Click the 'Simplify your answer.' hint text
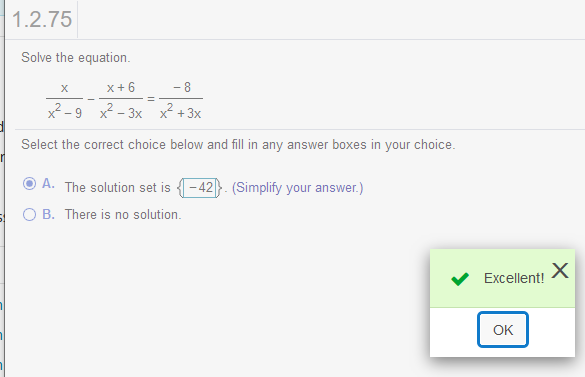585x377 pixels. [297, 187]
